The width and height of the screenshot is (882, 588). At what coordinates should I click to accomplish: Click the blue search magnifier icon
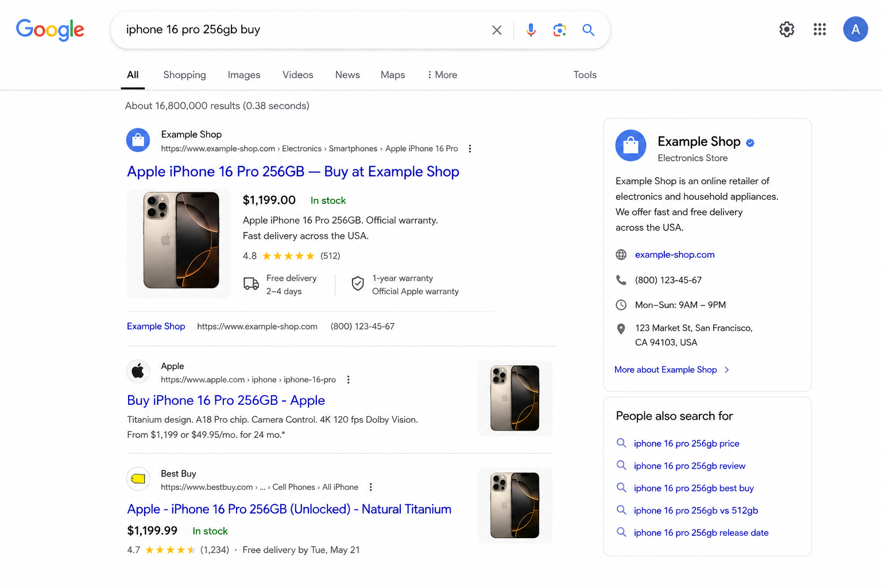pos(588,30)
